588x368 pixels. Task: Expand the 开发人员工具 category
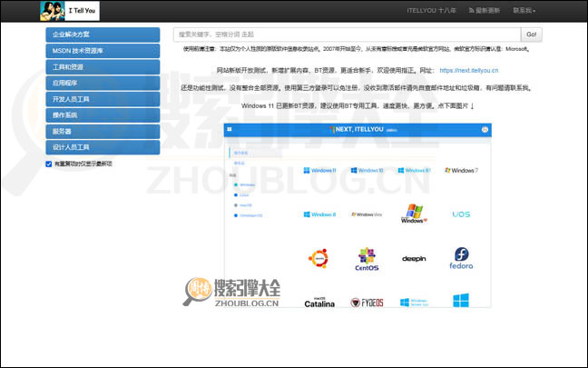click(x=103, y=99)
